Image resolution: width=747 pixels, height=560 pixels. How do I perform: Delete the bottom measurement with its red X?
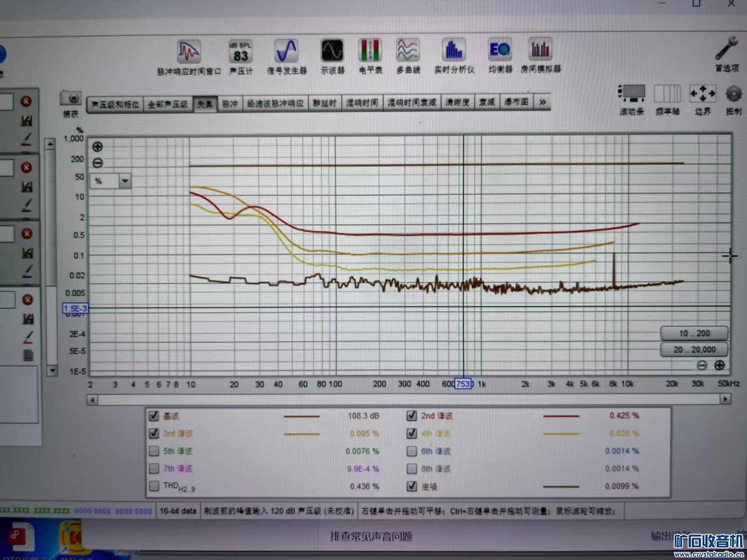point(28,299)
